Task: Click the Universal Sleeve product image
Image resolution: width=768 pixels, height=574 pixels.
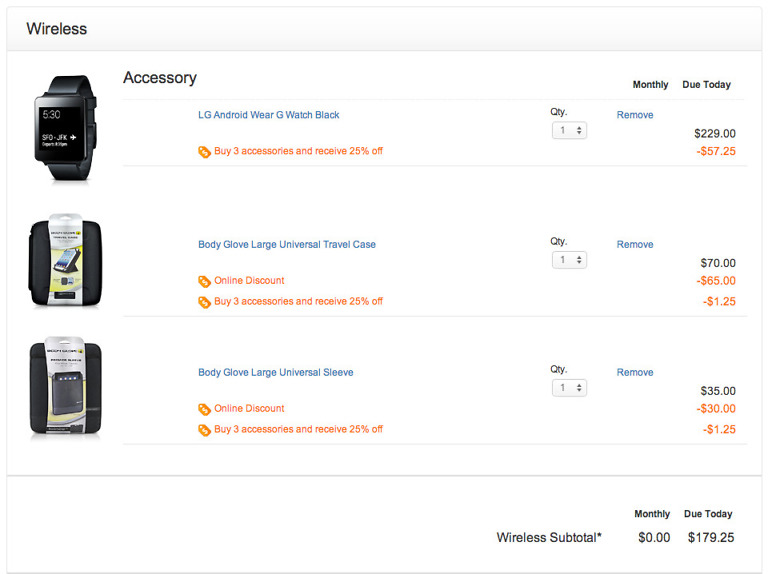Action: (64, 387)
